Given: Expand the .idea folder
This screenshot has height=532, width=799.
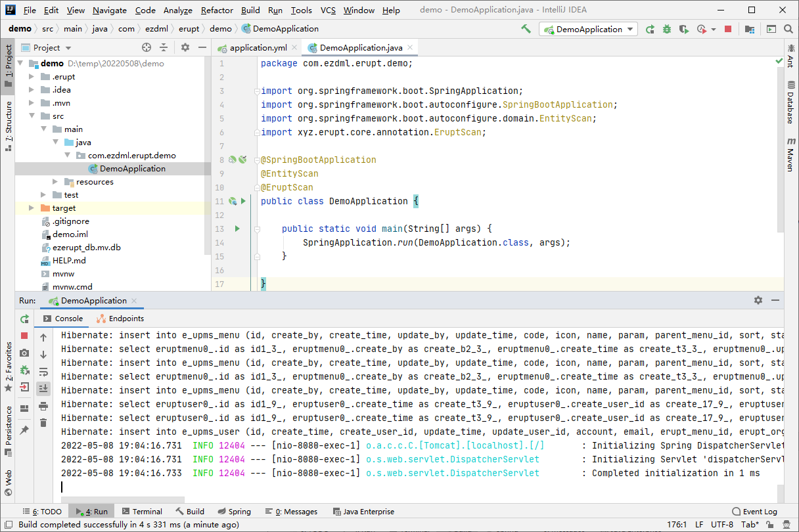Looking at the screenshot, I should pos(32,90).
